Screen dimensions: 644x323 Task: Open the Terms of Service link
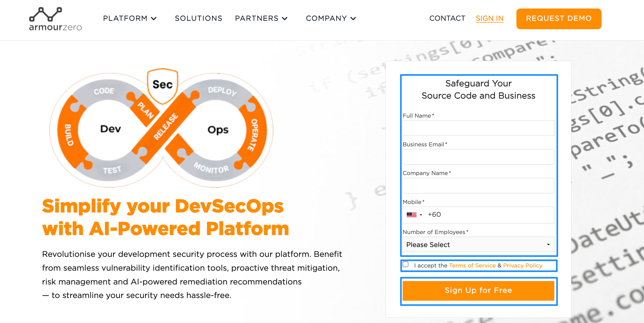tap(472, 266)
